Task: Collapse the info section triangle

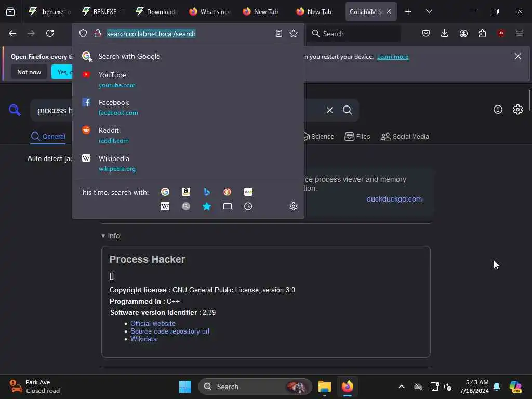Action: coord(103,236)
